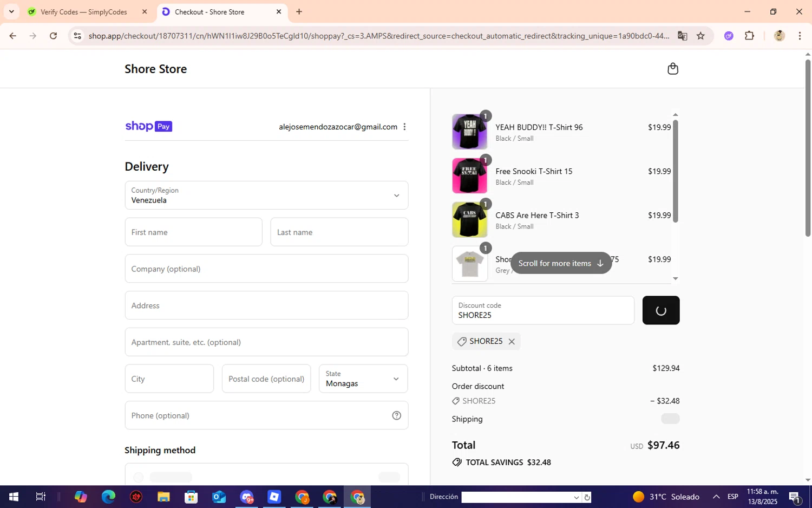
Task: Click the Shop Pay logo
Action: click(x=149, y=126)
